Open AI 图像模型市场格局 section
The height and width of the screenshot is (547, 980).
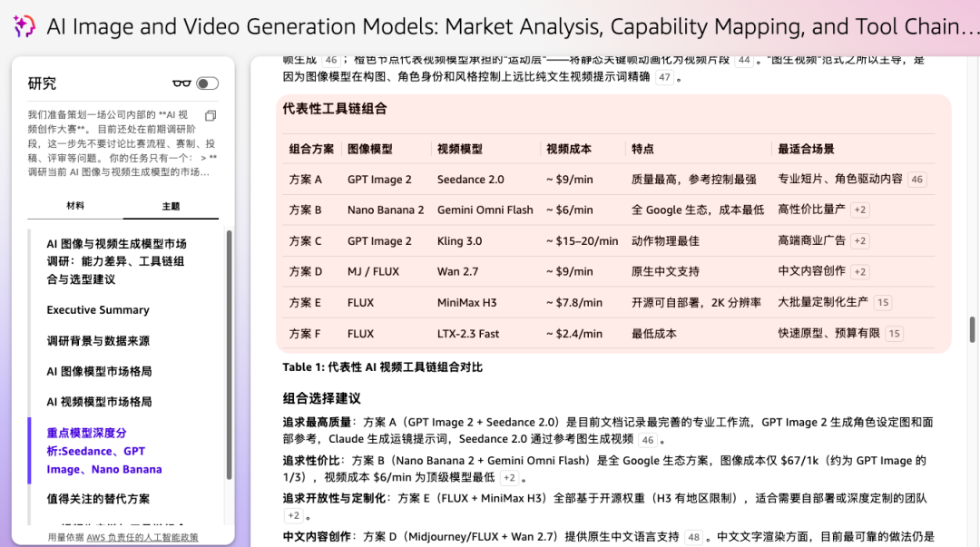[x=100, y=371]
